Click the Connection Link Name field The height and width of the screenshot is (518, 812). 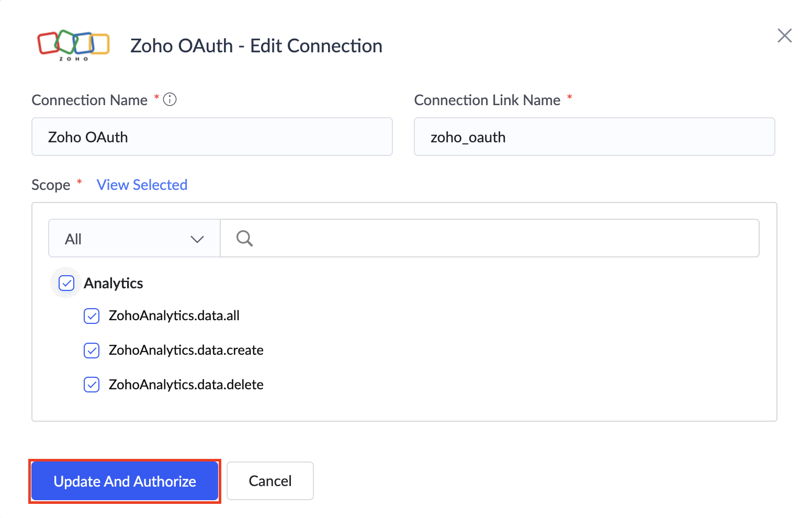(594, 137)
